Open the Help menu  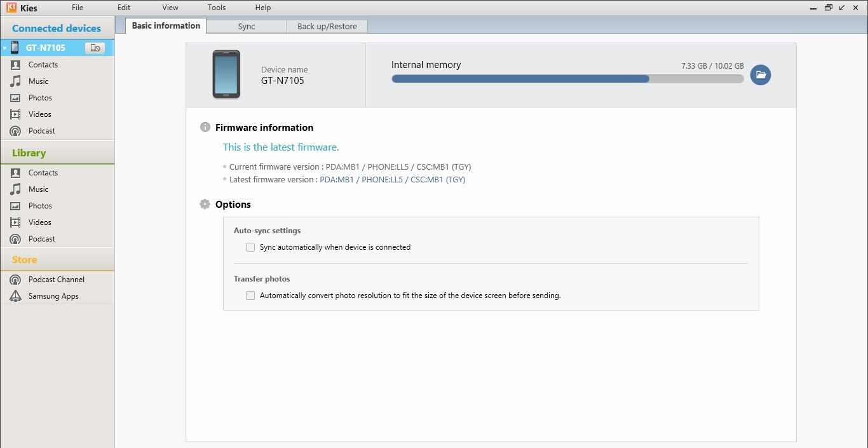(263, 8)
